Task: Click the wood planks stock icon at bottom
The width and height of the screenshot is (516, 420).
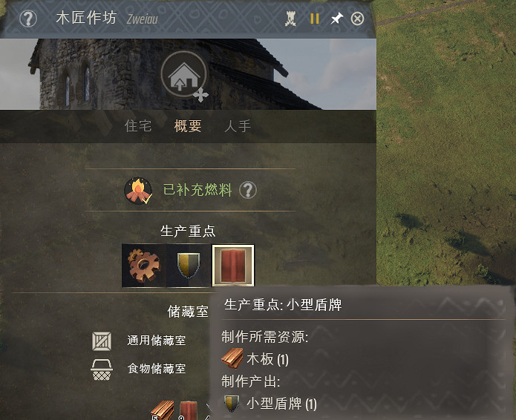Action: [x=163, y=410]
